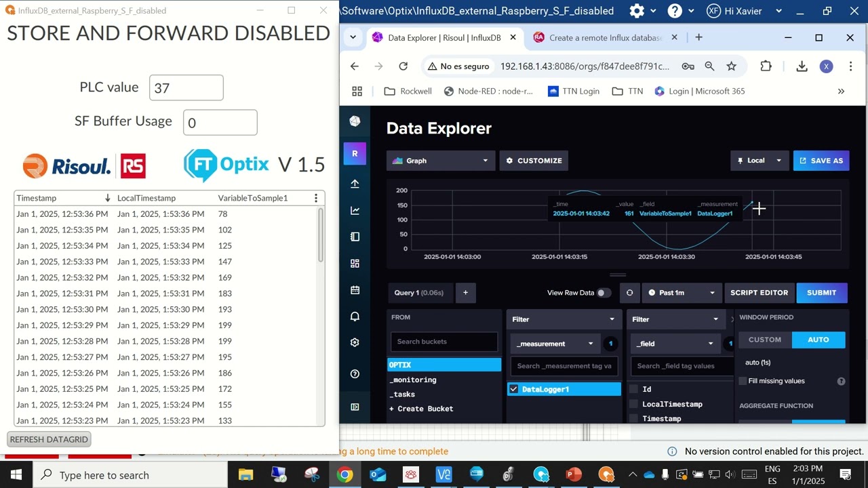Image resolution: width=868 pixels, height=488 pixels.
Task: Open the datagrid three-dot column menu
Action: coord(315,198)
